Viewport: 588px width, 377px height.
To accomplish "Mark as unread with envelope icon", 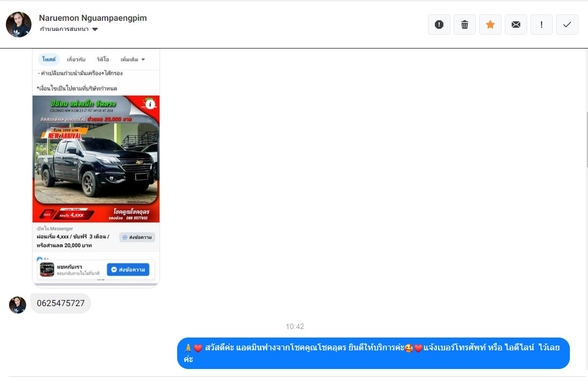I will tap(516, 25).
